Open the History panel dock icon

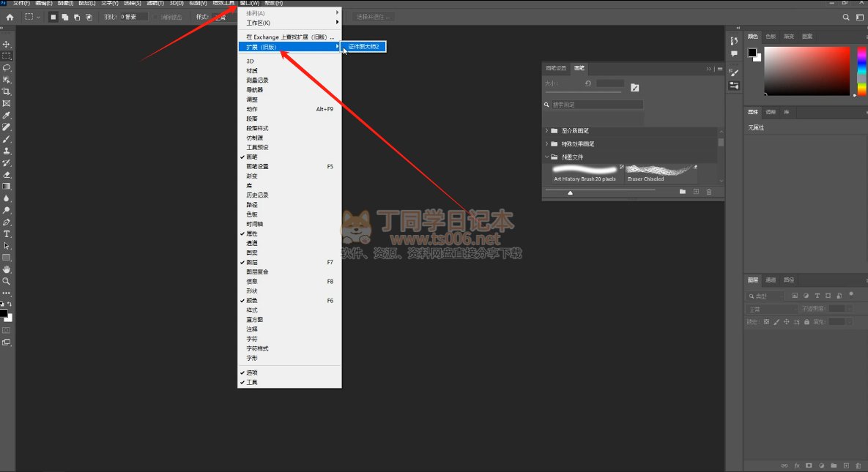pos(734,41)
